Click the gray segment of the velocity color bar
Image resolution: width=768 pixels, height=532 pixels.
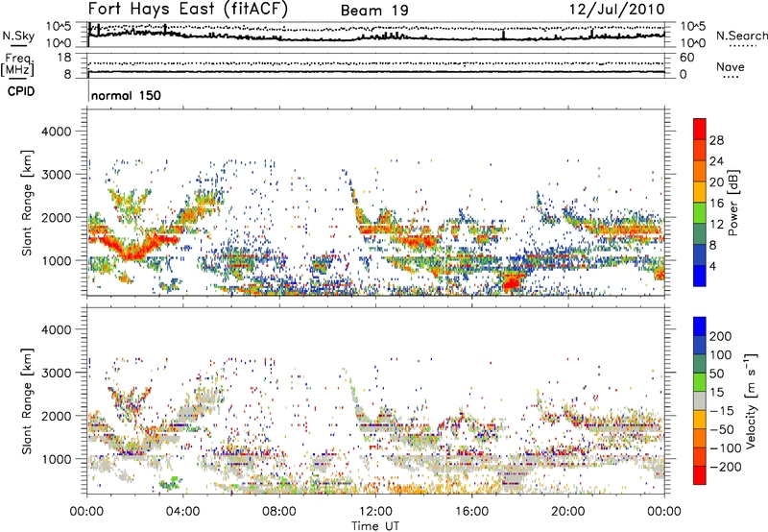click(x=700, y=401)
